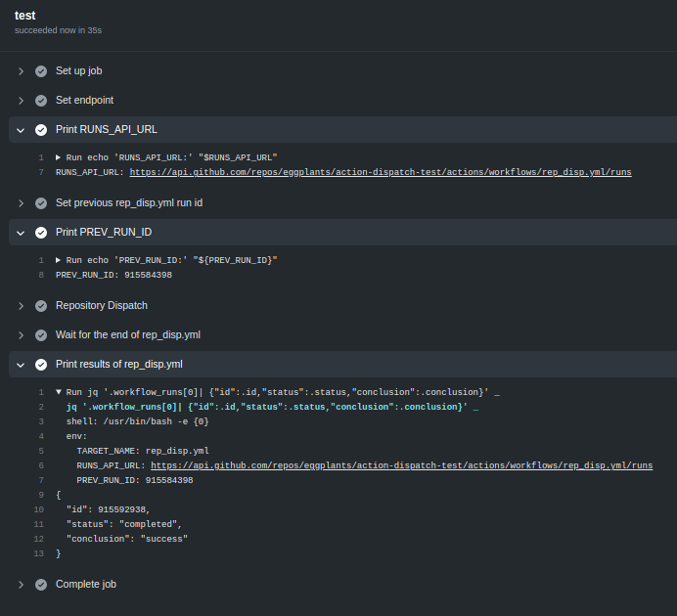Click success check icon beside Complete job

[x=41, y=585]
